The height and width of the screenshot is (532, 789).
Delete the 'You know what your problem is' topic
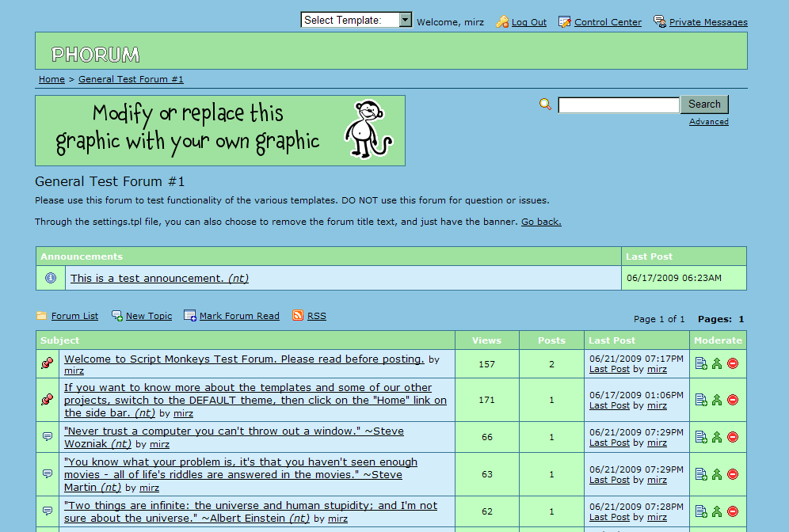tap(733, 474)
